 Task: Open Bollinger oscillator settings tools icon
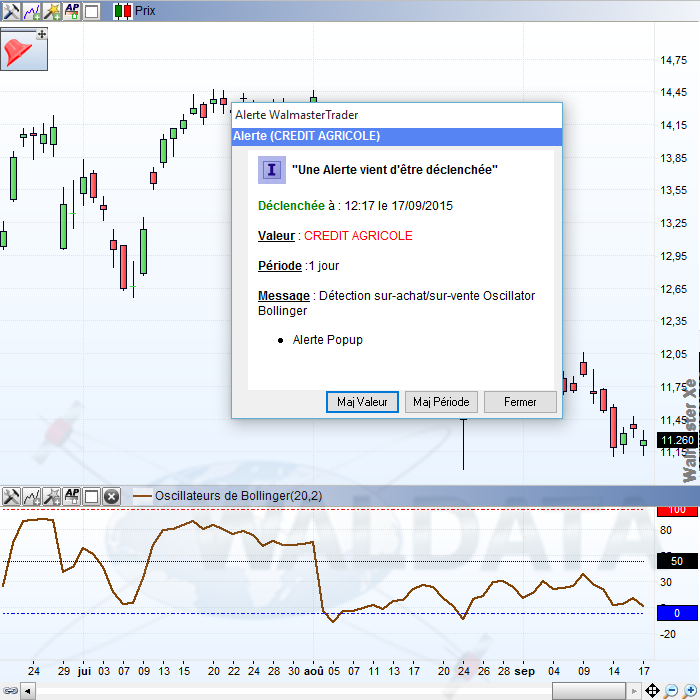11,496
